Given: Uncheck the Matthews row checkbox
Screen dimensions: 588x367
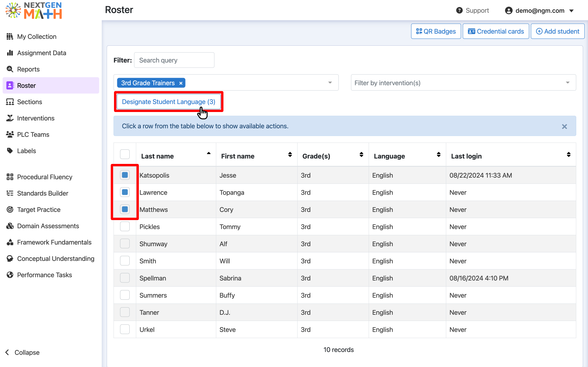Looking at the screenshot, I should point(125,209).
